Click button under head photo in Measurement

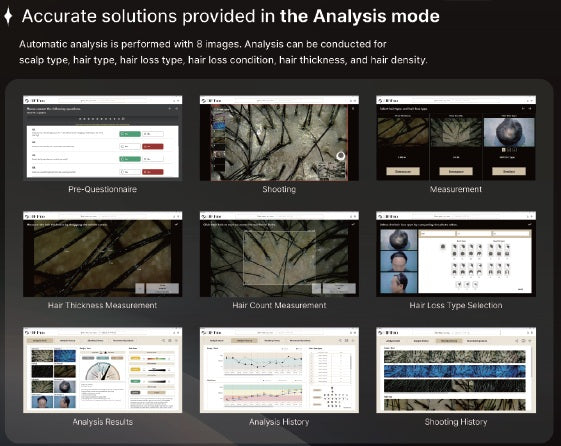[509, 171]
